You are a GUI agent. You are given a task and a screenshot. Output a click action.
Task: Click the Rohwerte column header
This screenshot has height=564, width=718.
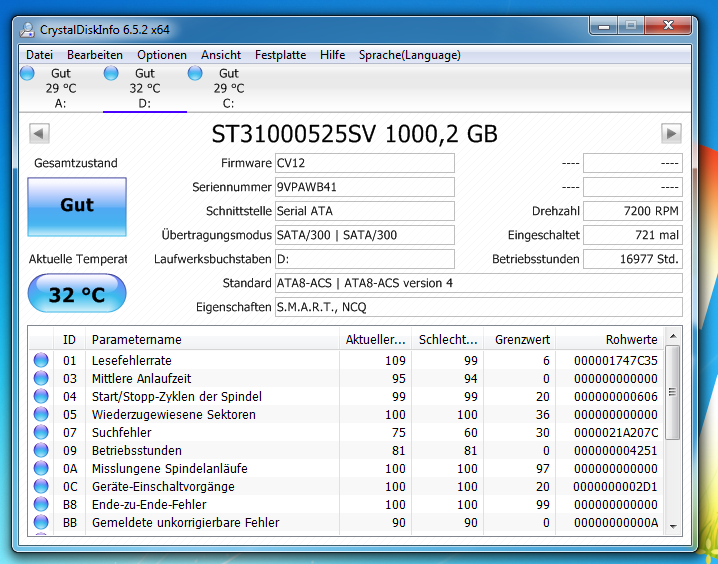click(609, 339)
